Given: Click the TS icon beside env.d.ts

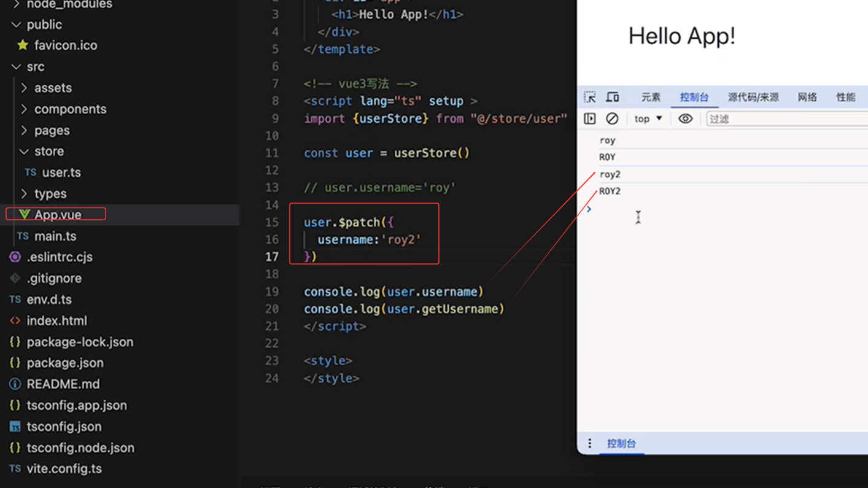Looking at the screenshot, I should coord(15,300).
